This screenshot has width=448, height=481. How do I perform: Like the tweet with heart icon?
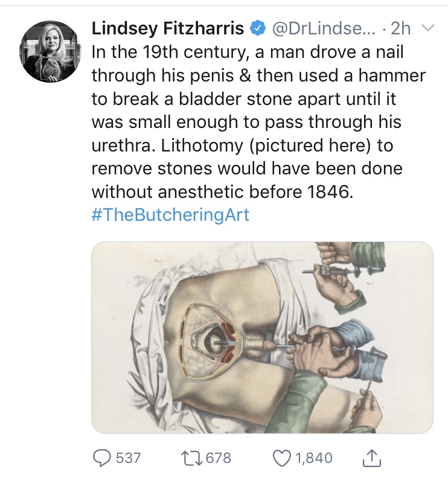[281, 458]
